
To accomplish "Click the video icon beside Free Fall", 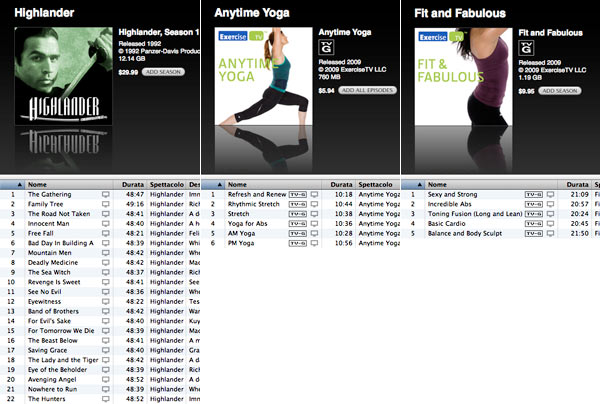I will click(x=106, y=232).
